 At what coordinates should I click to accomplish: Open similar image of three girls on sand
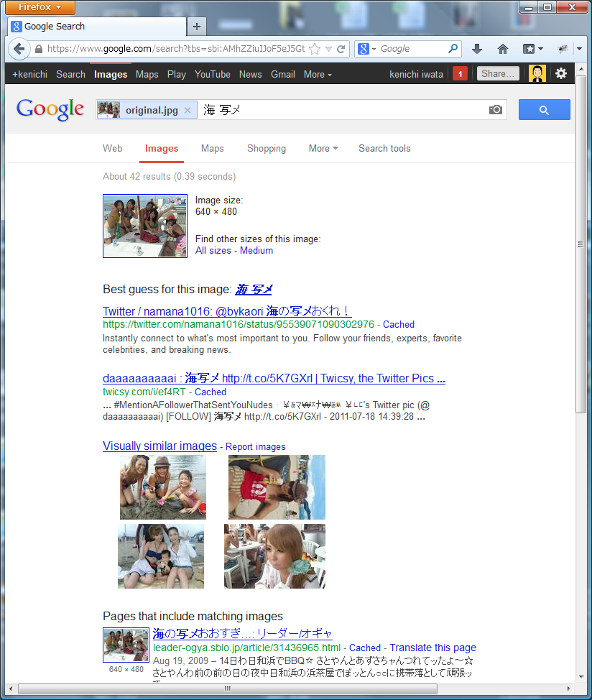coord(163,487)
